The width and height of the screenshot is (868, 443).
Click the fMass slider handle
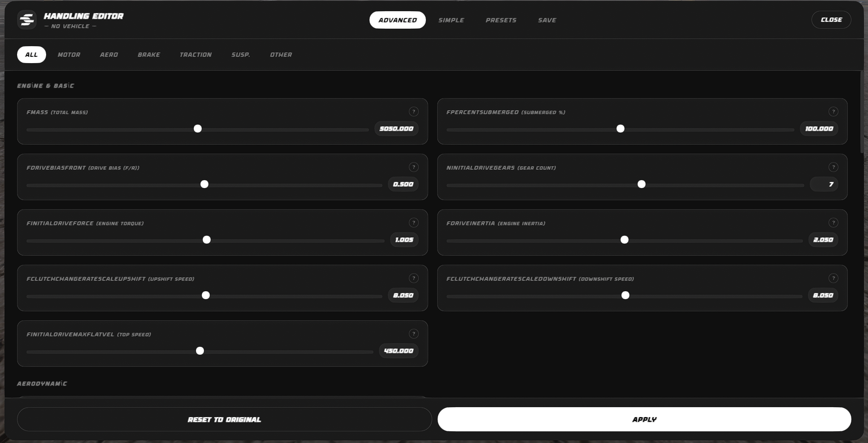pos(198,129)
